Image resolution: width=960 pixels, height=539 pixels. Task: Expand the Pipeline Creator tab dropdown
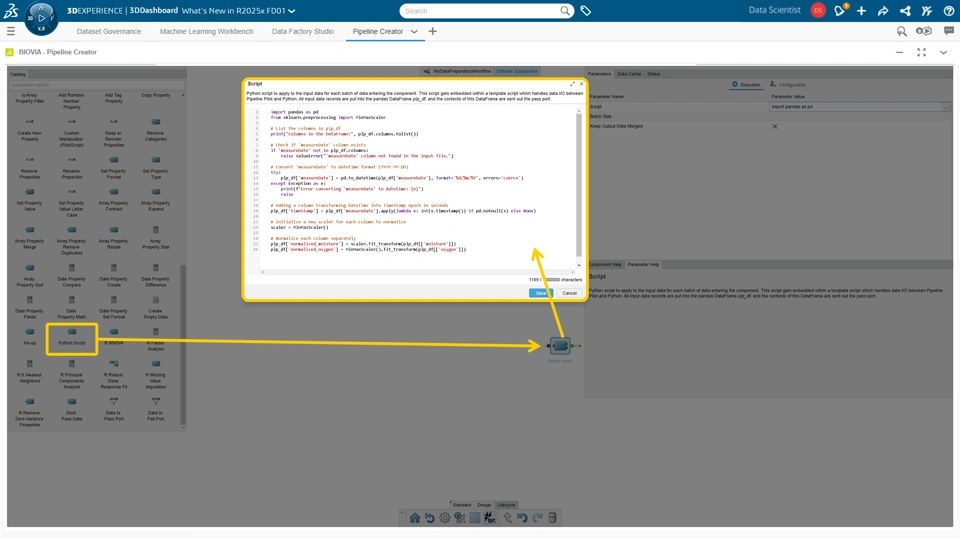click(414, 31)
